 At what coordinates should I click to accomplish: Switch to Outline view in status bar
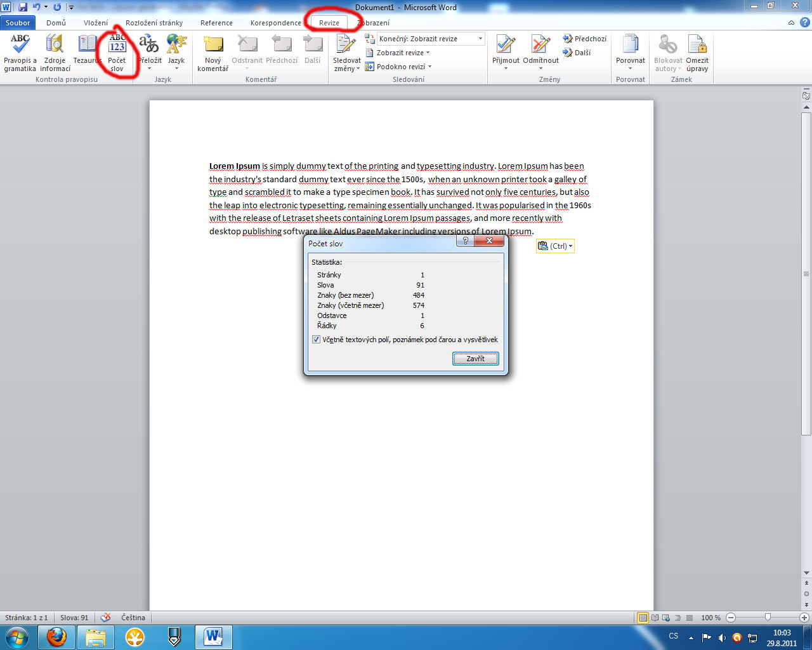(678, 618)
